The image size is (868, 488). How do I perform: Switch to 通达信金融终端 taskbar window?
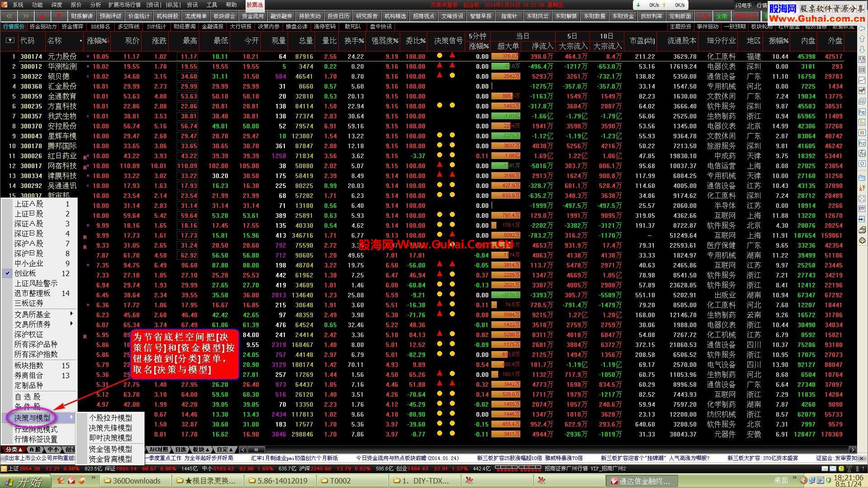(x=642, y=481)
